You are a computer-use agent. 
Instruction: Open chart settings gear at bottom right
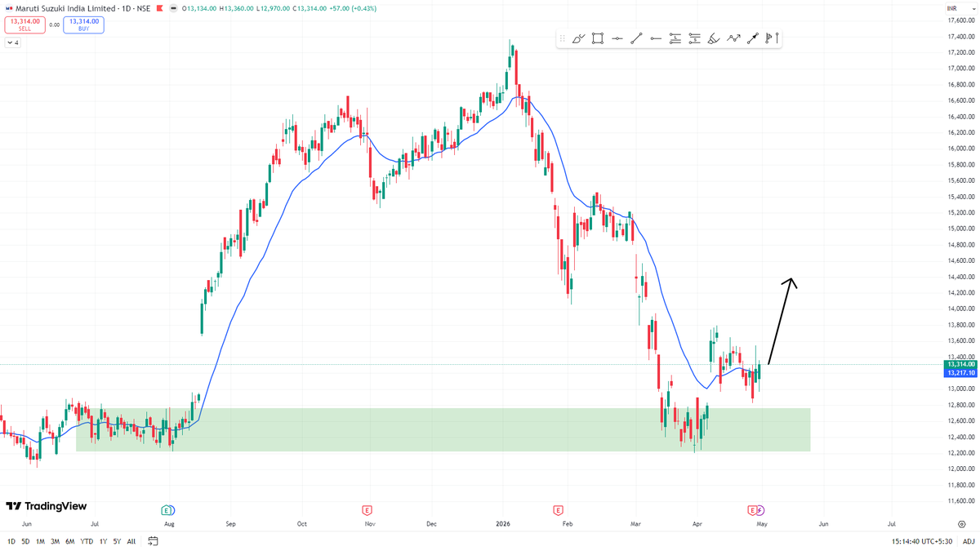pos(961,524)
